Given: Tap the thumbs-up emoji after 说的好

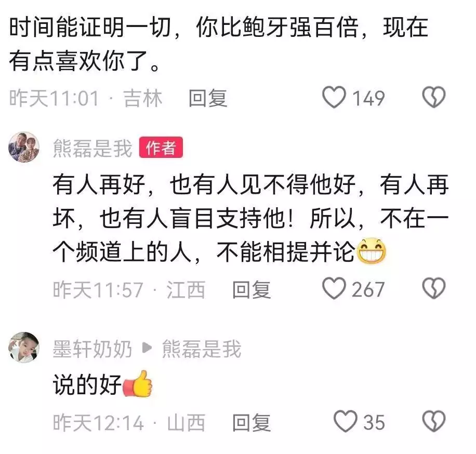Looking at the screenshot, I should click(137, 383).
